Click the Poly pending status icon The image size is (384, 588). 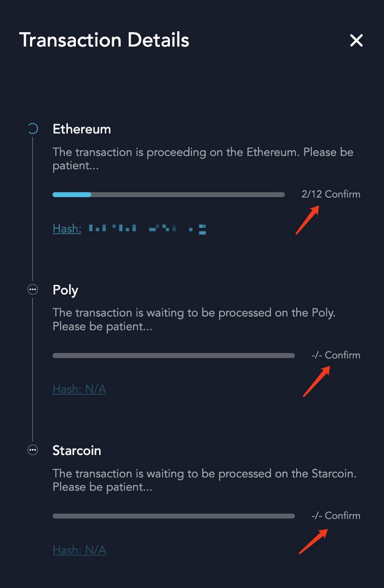[33, 289]
